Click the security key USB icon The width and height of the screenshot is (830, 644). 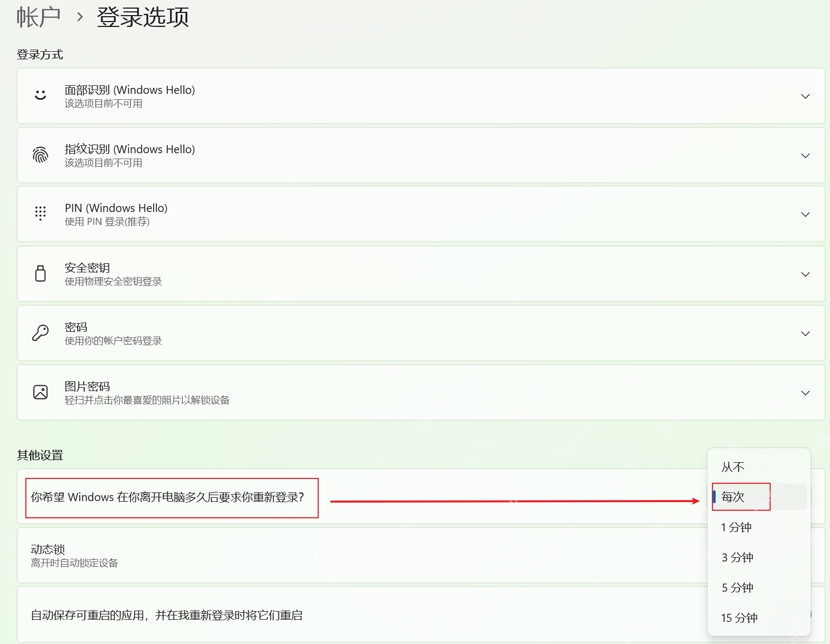pyautogui.click(x=40, y=273)
